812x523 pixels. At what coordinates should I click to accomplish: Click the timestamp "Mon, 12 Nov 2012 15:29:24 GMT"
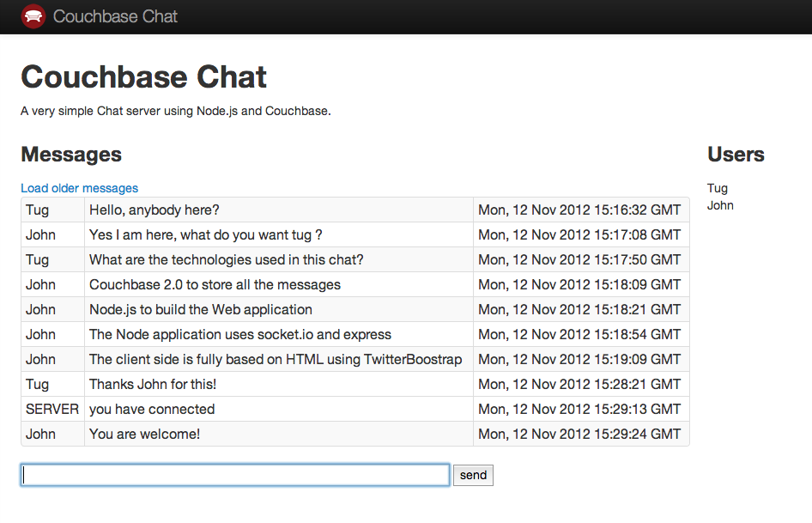pos(580,434)
